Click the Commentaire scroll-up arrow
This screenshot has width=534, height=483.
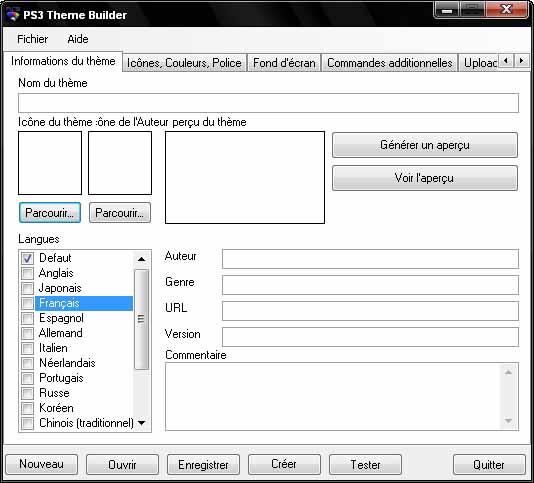(508, 372)
